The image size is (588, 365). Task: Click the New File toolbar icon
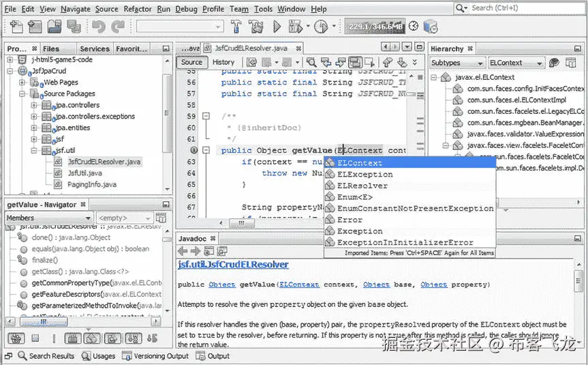16,27
